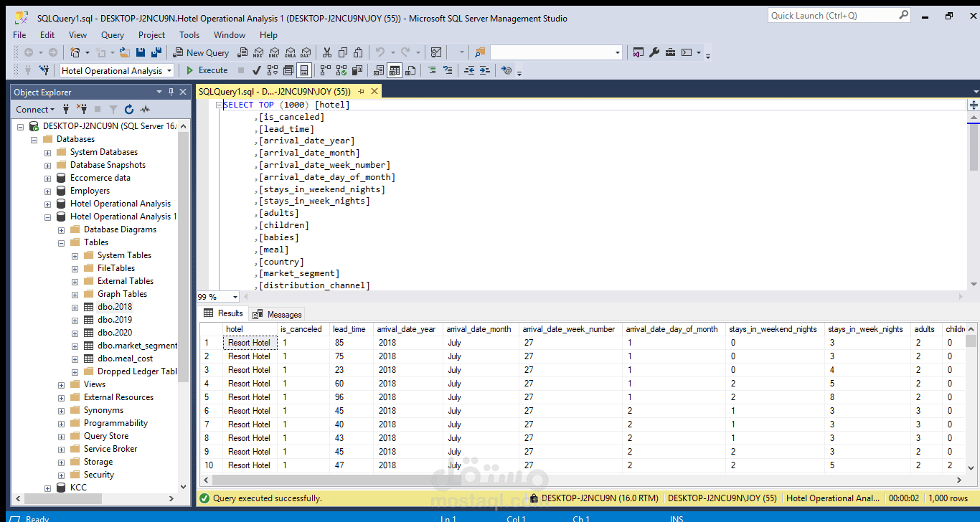Expand the System Databases folder
The height and width of the screenshot is (522, 980).
coord(48,152)
